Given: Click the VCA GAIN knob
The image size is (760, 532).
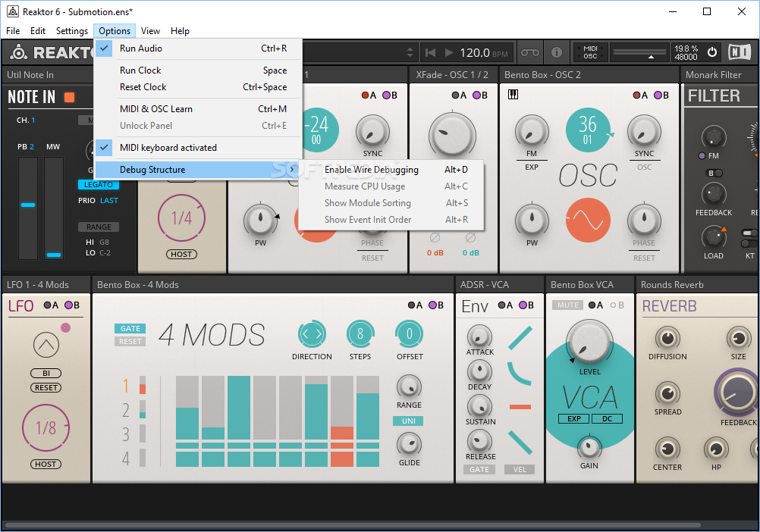Looking at the screenshot, I should point(589,447).
